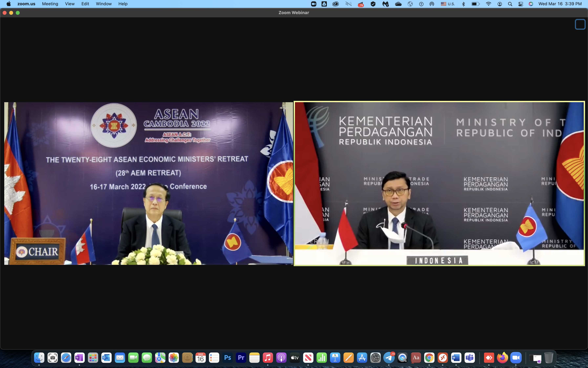Open the Meeting menu
Screen dimensions: 588x368
(x=50, y=4)
